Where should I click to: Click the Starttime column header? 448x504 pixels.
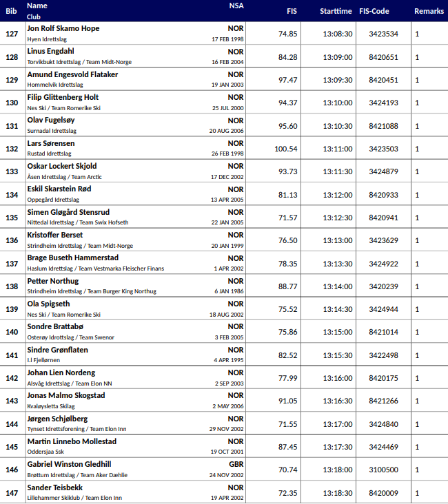point(336,11)
